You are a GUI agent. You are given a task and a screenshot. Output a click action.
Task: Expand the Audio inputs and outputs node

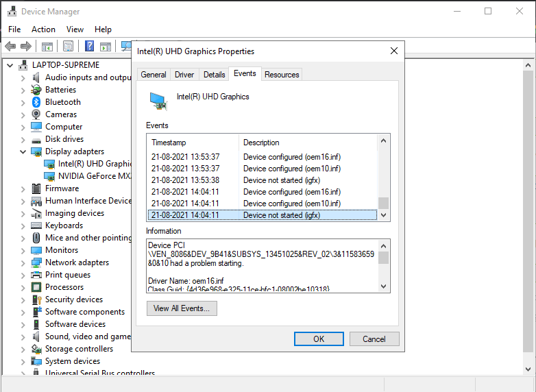point(23,78)
